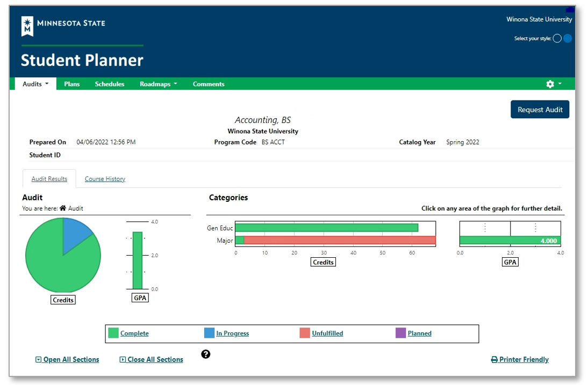Click the Close All Sections link
The image size is (588, 385).
(x=155, y=360)
